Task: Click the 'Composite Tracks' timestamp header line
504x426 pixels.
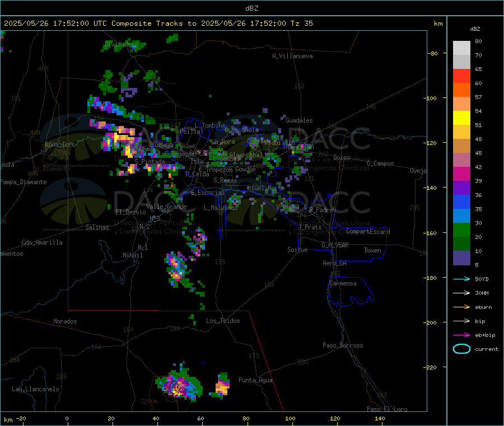Action: pos(158,24)
